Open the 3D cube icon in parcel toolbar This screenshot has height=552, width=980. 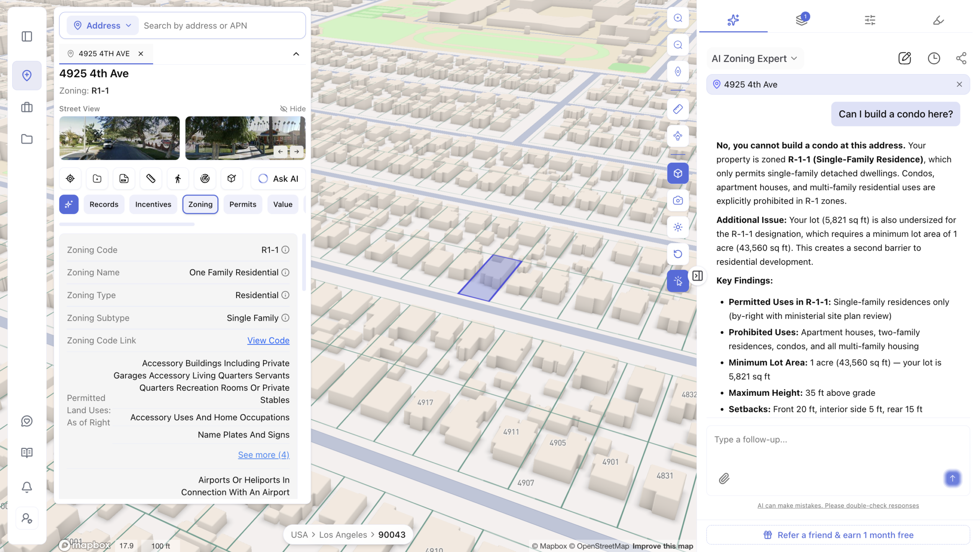click(x=232, y=178)
